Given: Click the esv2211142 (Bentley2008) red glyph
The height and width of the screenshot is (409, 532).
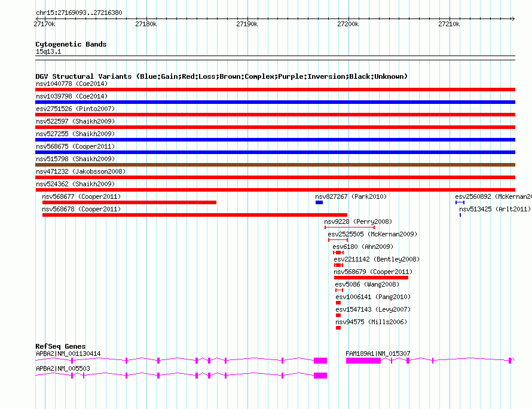Looking at the screenshot, I should 338,265.
